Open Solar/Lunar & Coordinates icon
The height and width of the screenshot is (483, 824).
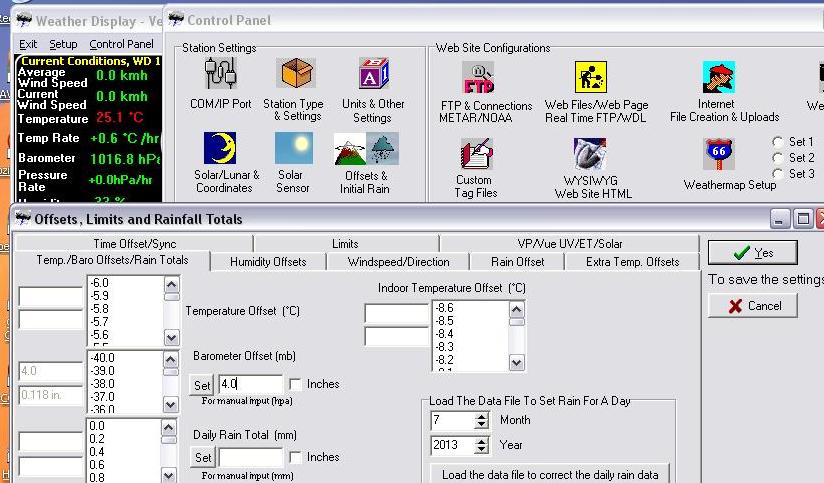(220, 148)
